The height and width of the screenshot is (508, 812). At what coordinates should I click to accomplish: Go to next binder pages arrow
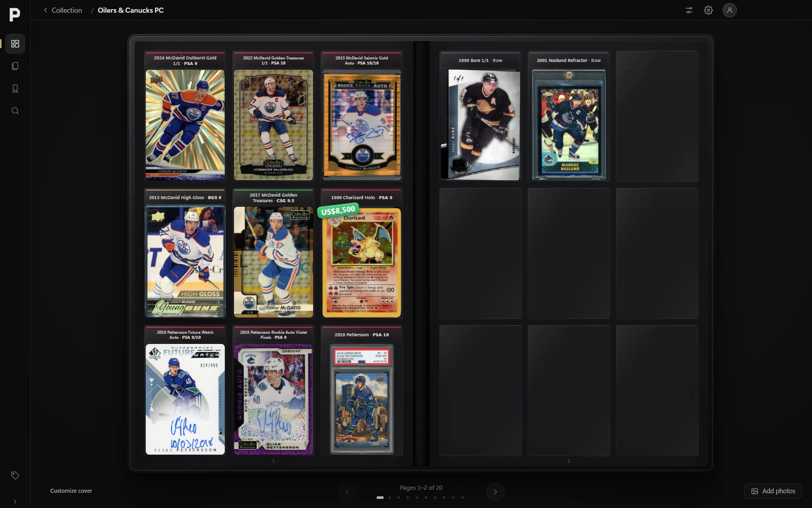[495, 491]
